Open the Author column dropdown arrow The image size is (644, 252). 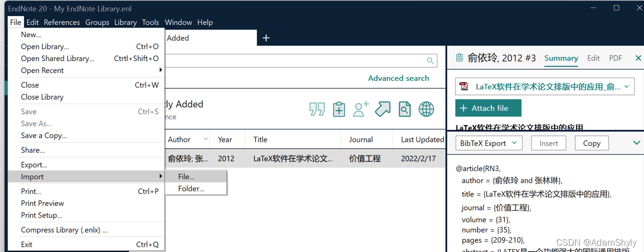206,139
